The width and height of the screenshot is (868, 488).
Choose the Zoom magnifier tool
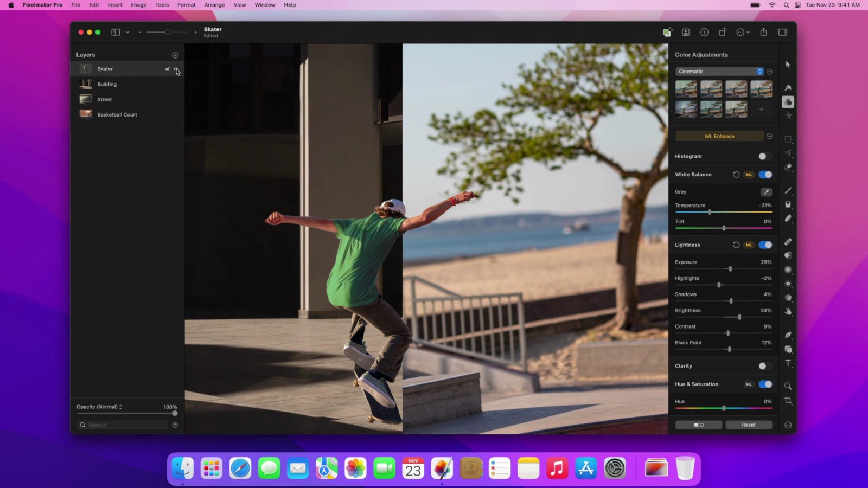(x=788, y=386)
